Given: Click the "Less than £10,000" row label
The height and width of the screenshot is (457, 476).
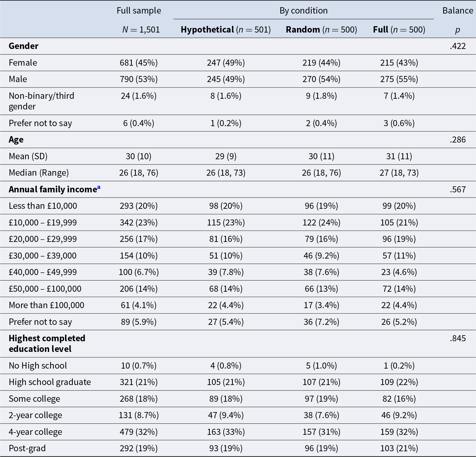Looking at the screenshot, I should [43, 206].
